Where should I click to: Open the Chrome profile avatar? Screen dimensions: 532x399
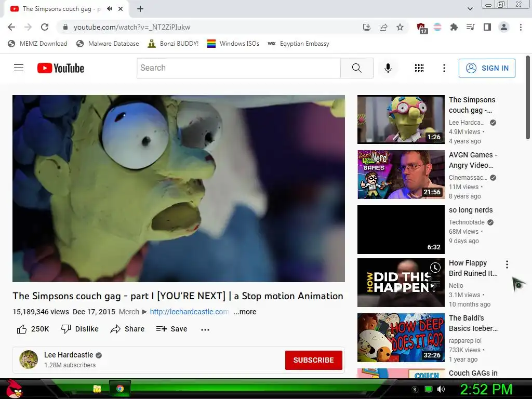pos(504,27)
